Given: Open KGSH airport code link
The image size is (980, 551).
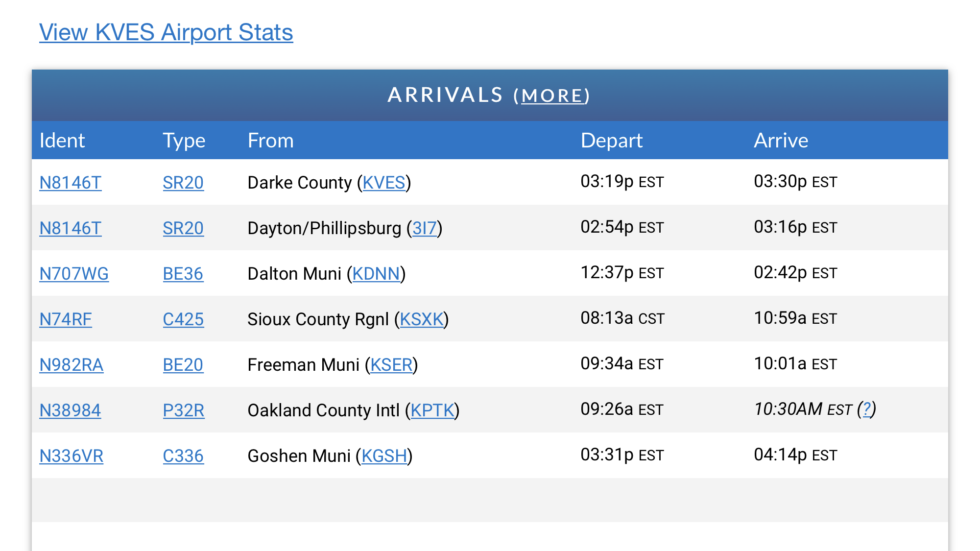Looking at the screenshot, I should 384,456.
